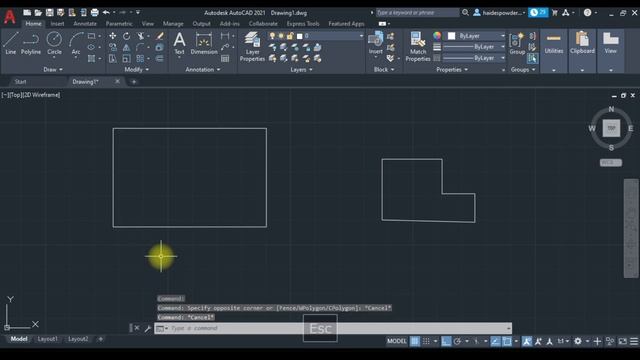Viewport: 640px width, 360px height.
Task: Toggle Clean Screen in status bar
Action: (622, 341)
